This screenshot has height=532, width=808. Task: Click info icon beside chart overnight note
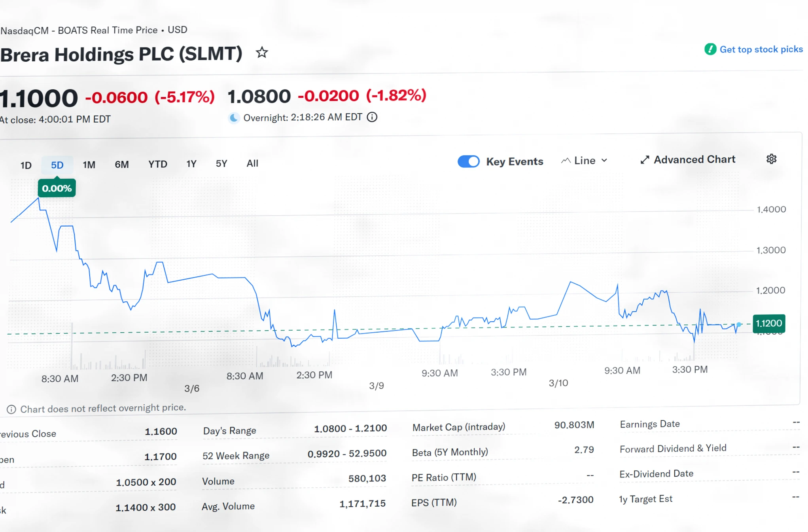pyautogui.click(x=11, y=409)
